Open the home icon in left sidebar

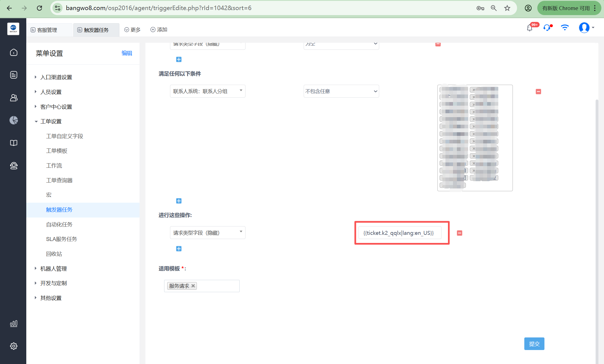pos(13,53)
